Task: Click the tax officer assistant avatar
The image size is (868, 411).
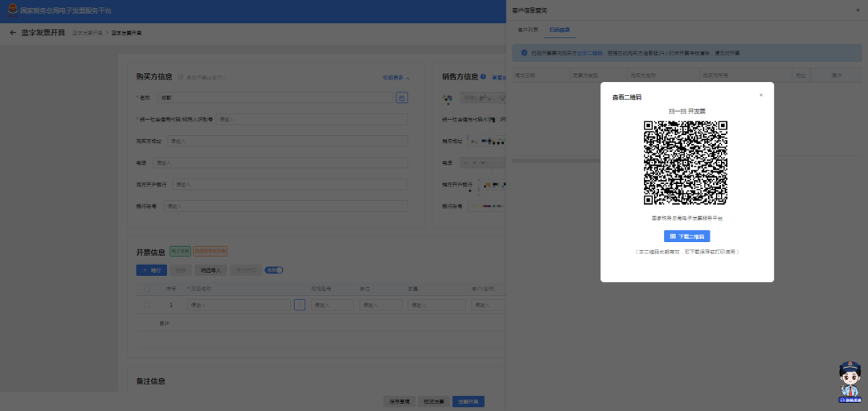Action: pyautogui.click(x=850, y=381)
